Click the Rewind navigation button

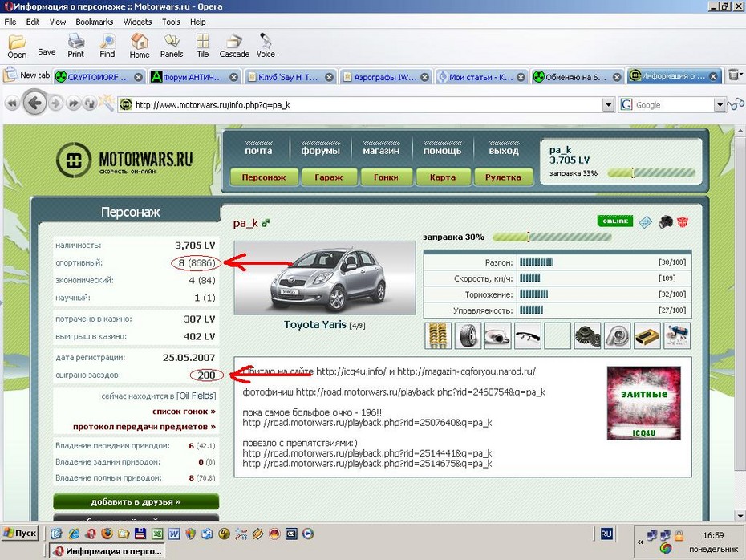[x=12, y=103]
